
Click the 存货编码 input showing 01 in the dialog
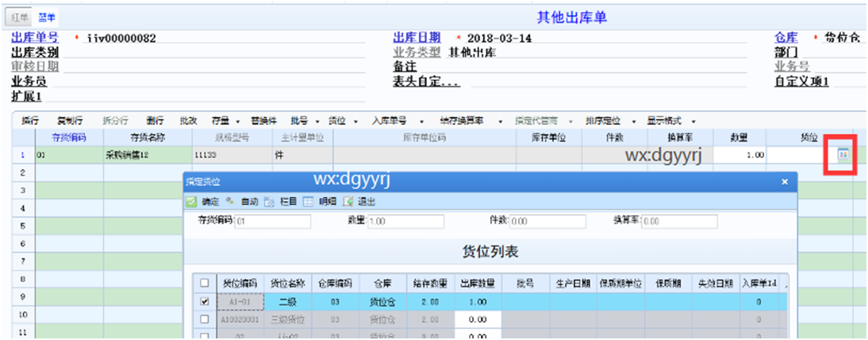(272, 222)
